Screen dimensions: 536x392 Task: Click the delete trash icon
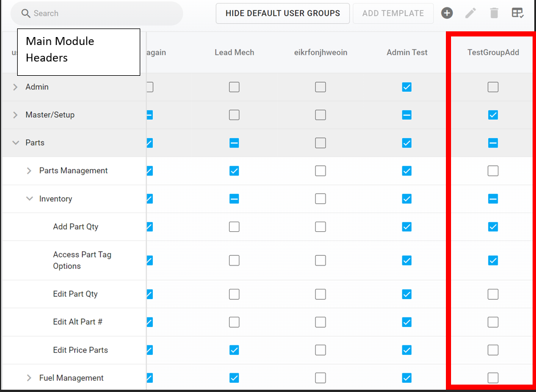pyautogui.click(x=494, y=13)
